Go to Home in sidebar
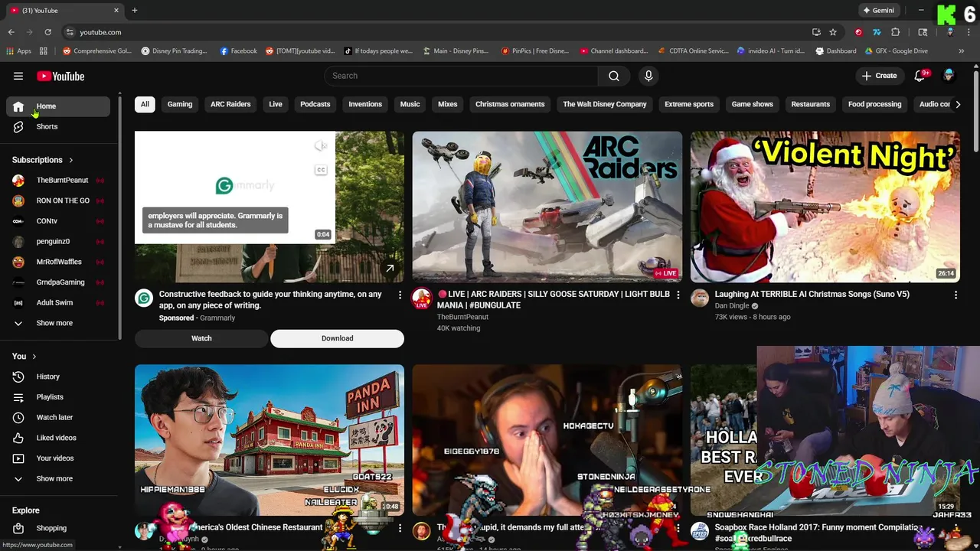Screen dimensions: 980x551 [x=58, y=106]
